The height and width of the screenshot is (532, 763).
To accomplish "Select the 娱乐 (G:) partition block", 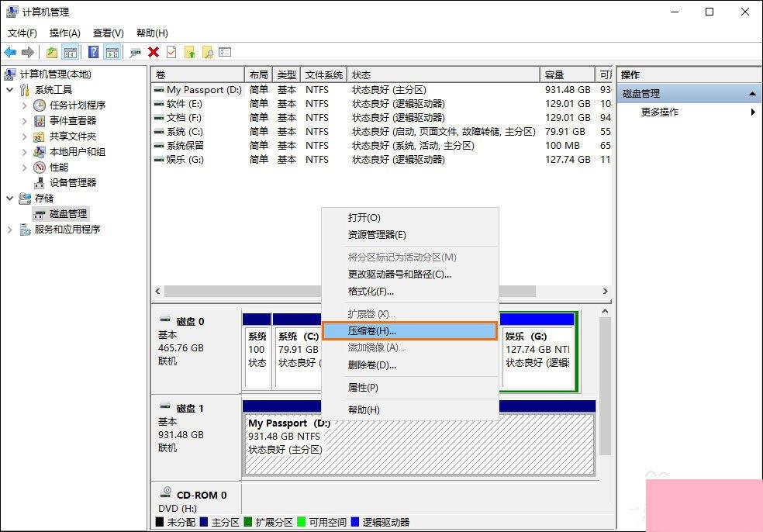I will coord(537,351).
